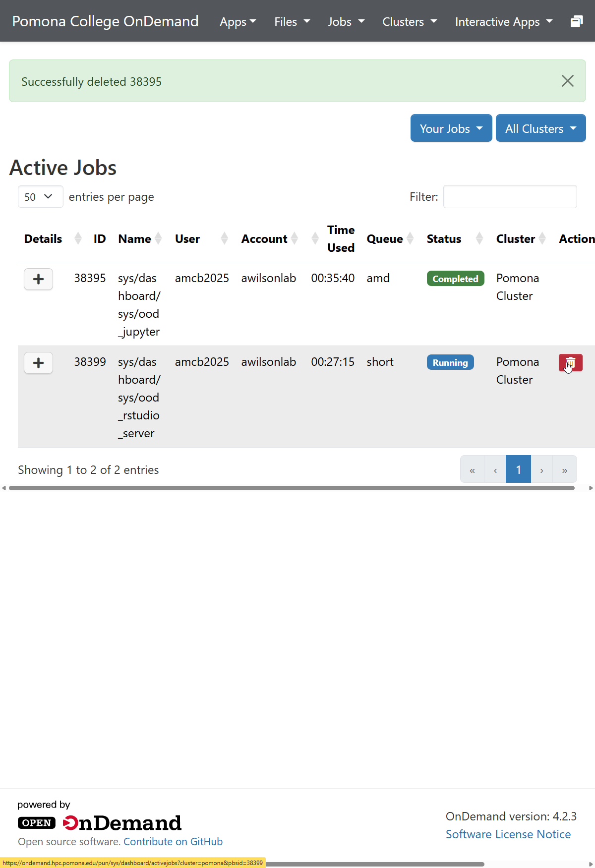This screenshot has width=595, height=868.
Task: Click the ood_jupyter job name
Action: coord(139,305)
